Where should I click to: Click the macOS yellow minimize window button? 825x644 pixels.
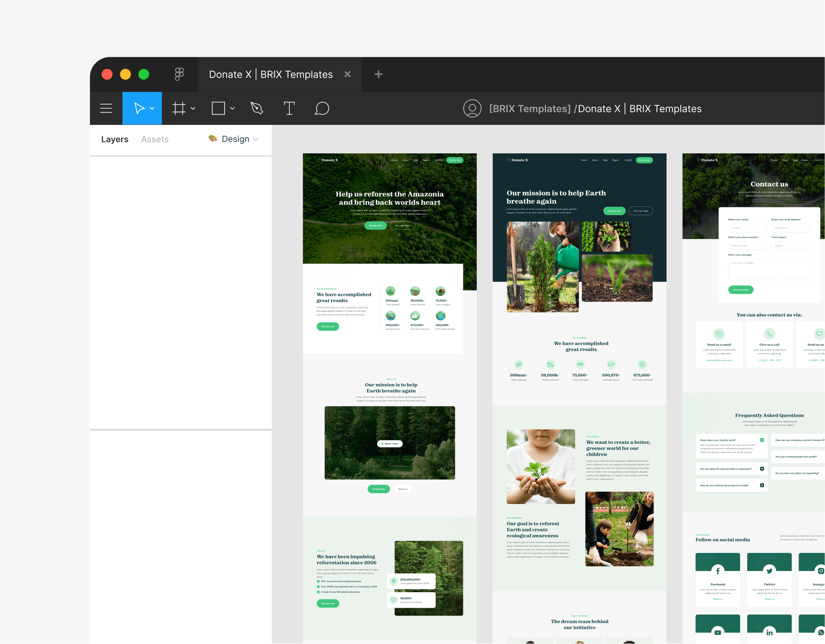click(125, 74)
